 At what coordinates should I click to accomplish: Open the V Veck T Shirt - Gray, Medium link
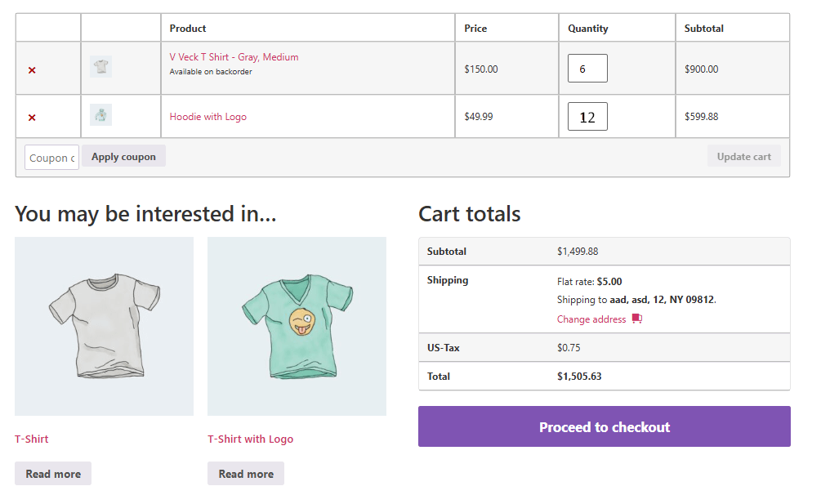pyautogui.click(x=234, y=57)
